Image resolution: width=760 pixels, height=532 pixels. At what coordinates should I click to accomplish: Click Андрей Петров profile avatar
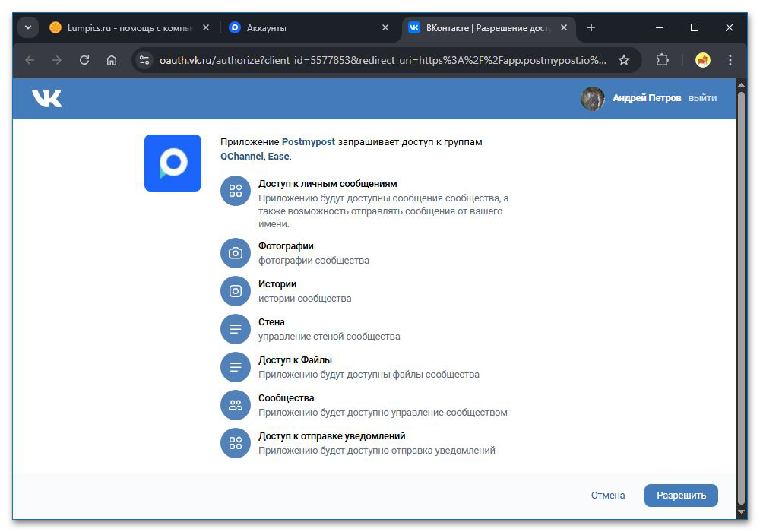coord(592,98)
